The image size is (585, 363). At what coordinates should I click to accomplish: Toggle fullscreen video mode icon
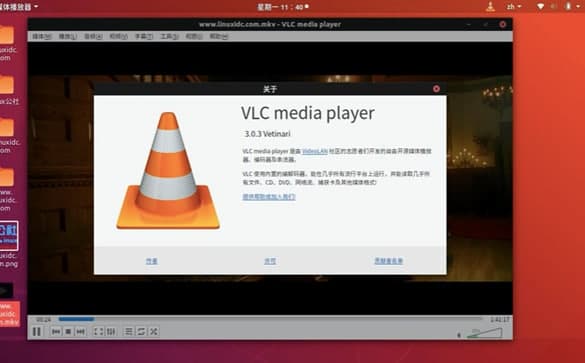click(x=98, y=331)
